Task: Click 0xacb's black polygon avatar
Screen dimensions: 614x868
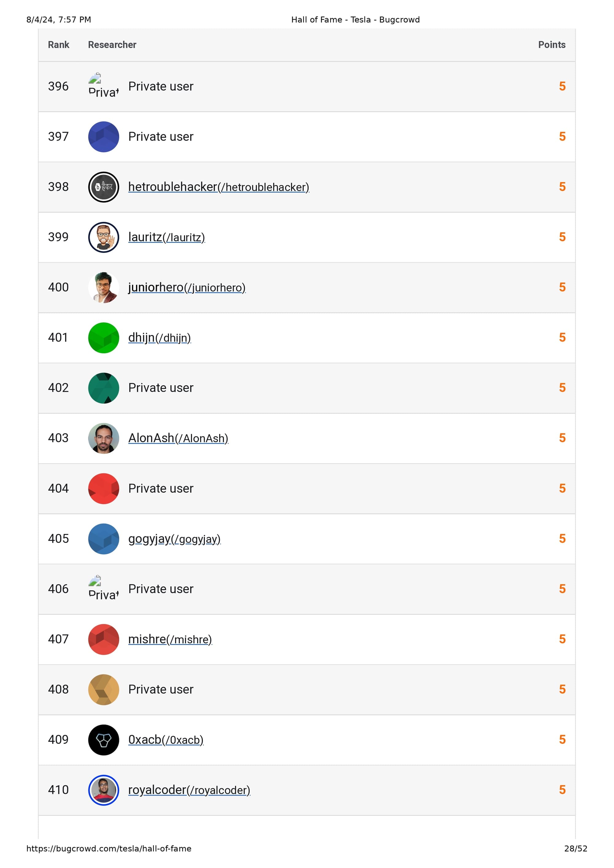Action: [103, 740]
